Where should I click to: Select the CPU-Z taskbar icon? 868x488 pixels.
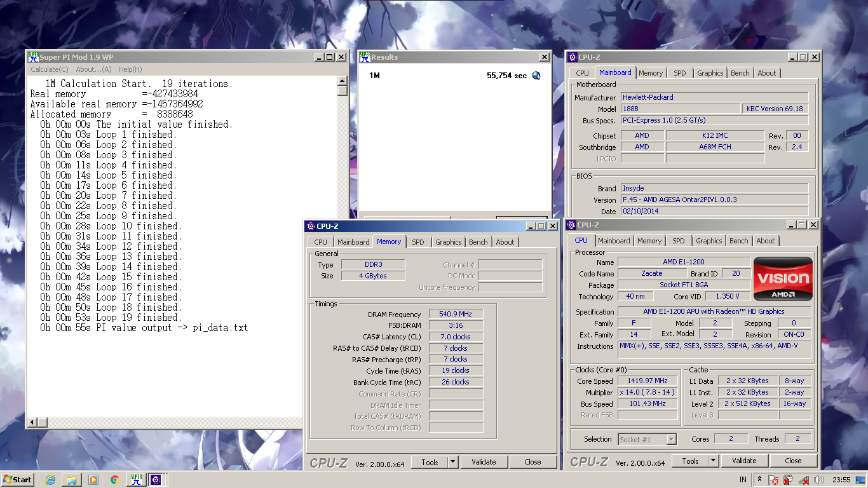[155, 480]
